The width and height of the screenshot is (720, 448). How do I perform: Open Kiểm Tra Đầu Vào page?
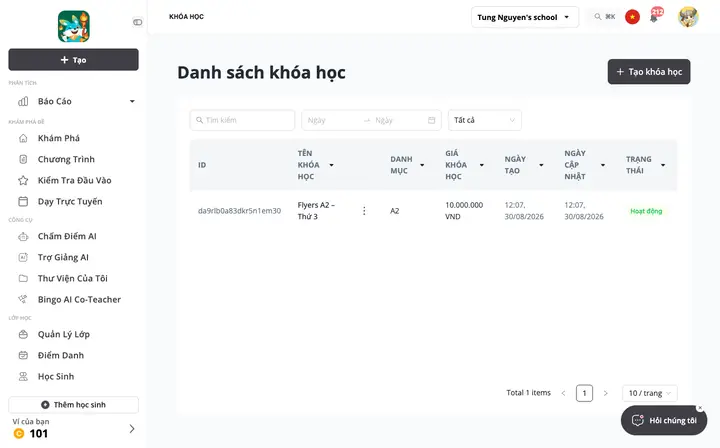click(73, 180)
